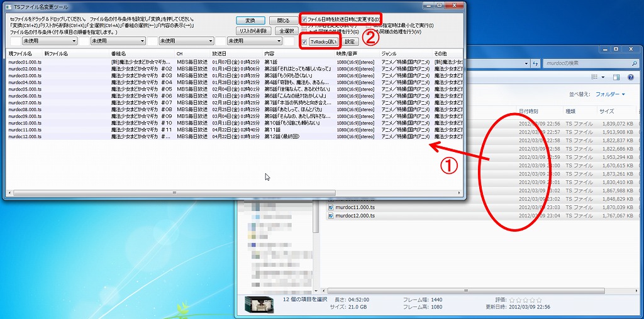Screen dimensions: 644x319
Task: Select row murdoc05.000.ts in tool list
Action: pyautogui.click(x=235, y=89)
